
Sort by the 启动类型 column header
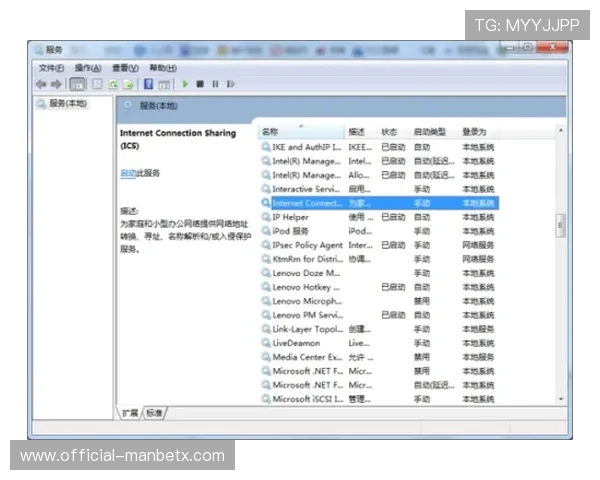click(x=434, y=132)
